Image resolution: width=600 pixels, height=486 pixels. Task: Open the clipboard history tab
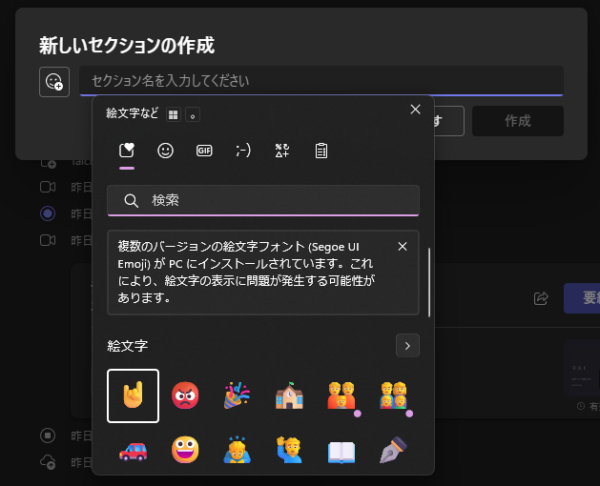321,151
